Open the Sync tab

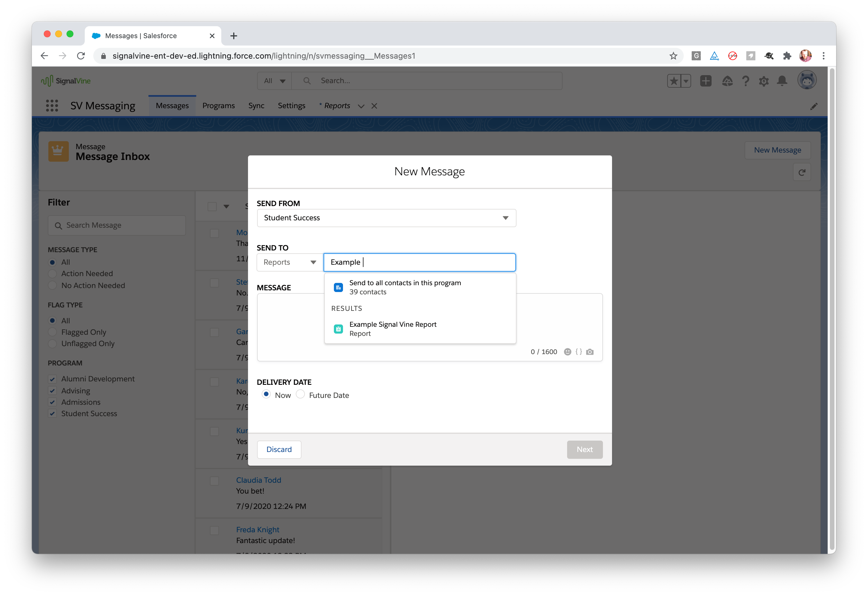(x=256, y=106)
